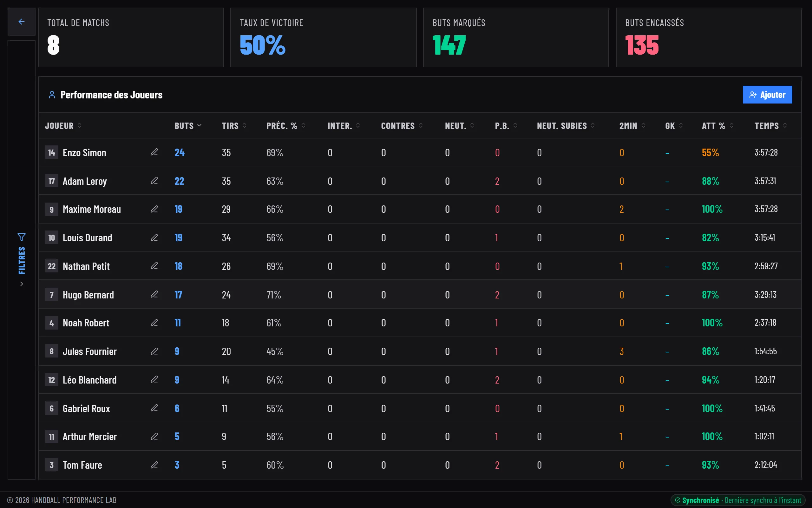Click the BUTS MARQUÉS 147 card
812x508 pixels.
pyautogui.click(x=516, y=38)
